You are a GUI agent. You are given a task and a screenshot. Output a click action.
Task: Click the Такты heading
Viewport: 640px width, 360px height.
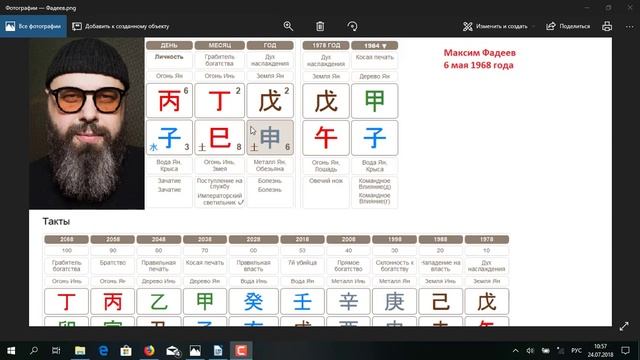(56, 221)
